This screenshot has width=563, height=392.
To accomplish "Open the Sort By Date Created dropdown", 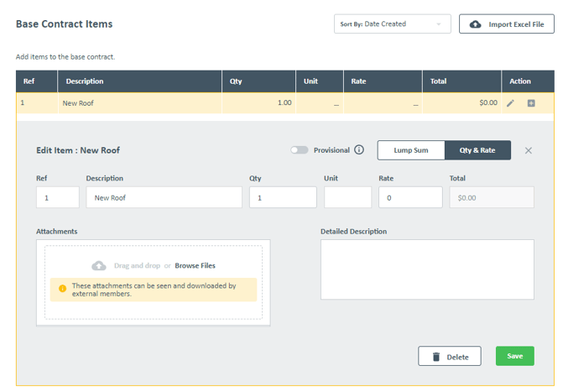I will pyautogui.click(x=393, y=24).
